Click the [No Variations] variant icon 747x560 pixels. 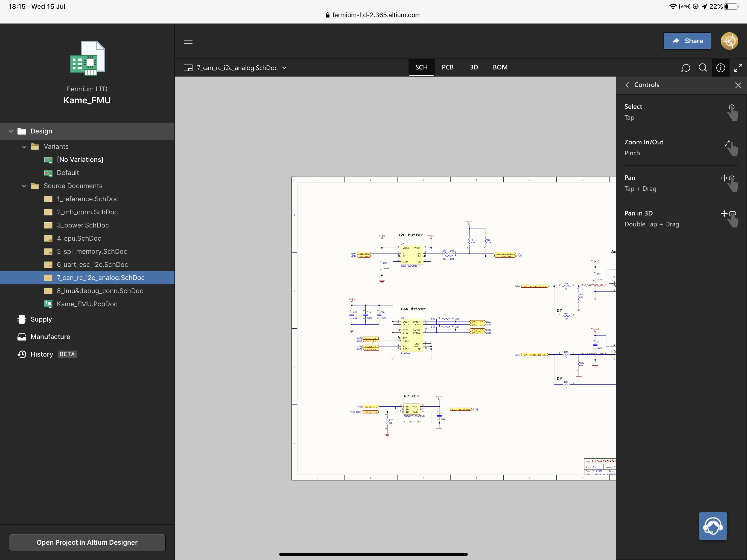coord(48,160)
